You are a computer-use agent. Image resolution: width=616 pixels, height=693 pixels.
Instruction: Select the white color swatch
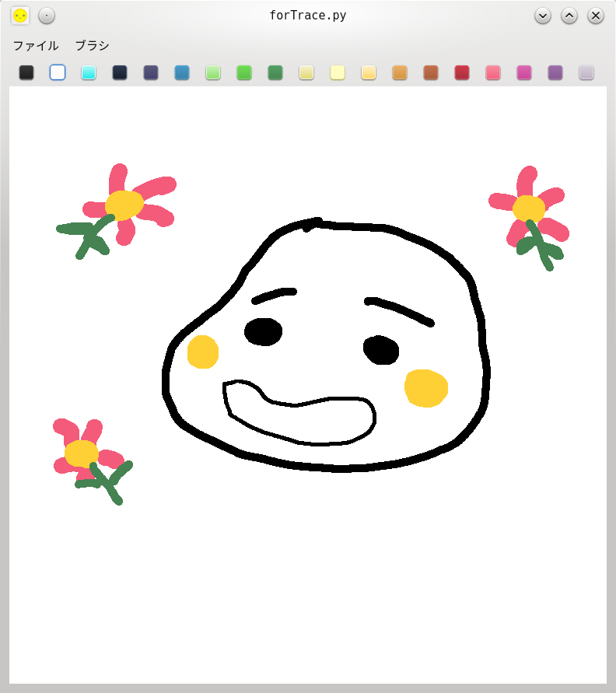58,72
